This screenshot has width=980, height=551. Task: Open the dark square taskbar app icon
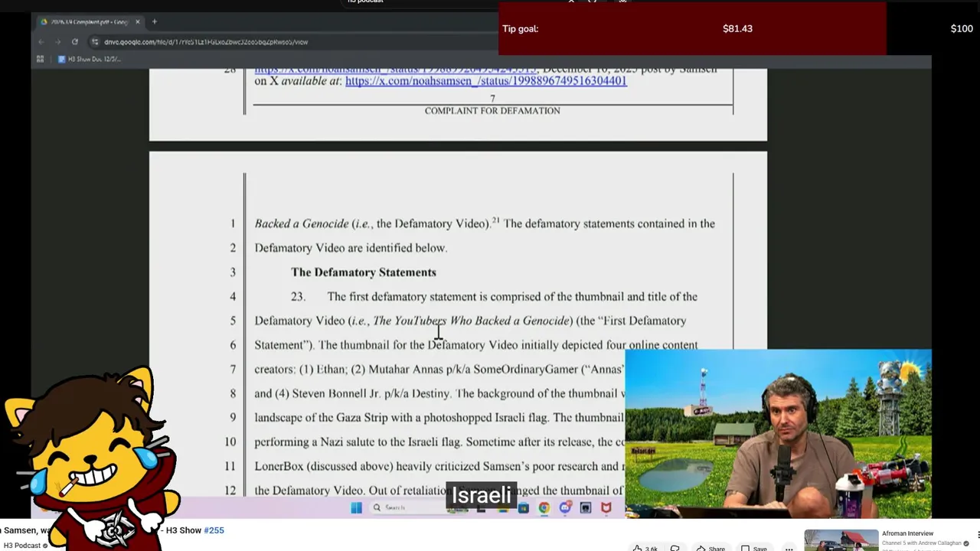coord(586,507)
